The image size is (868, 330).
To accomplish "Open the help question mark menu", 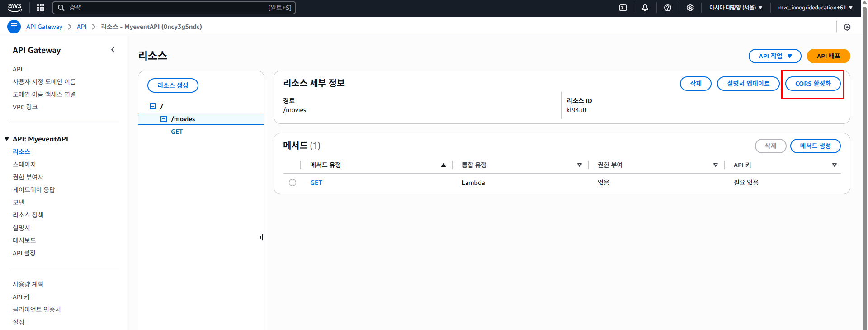I will tap(668, 8).
